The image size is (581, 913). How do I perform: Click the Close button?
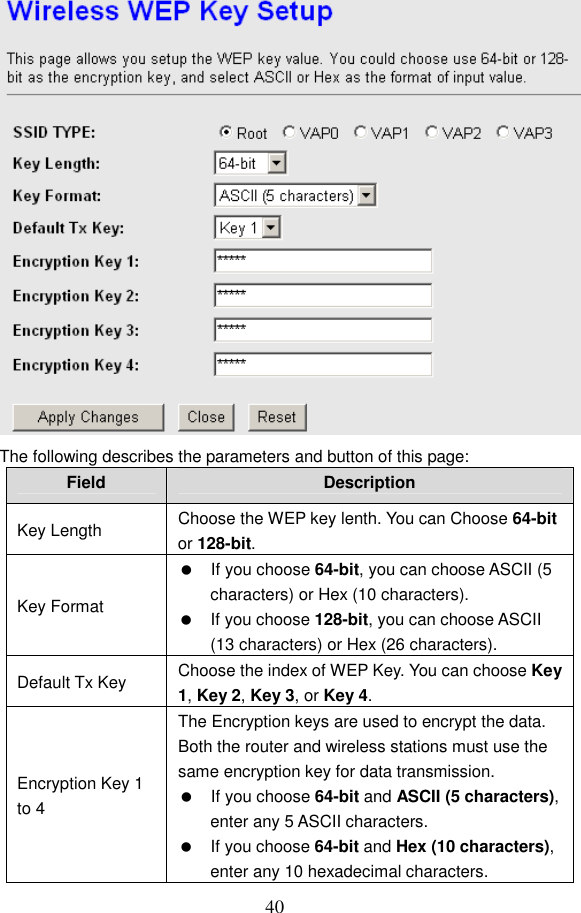click(206, 417)
